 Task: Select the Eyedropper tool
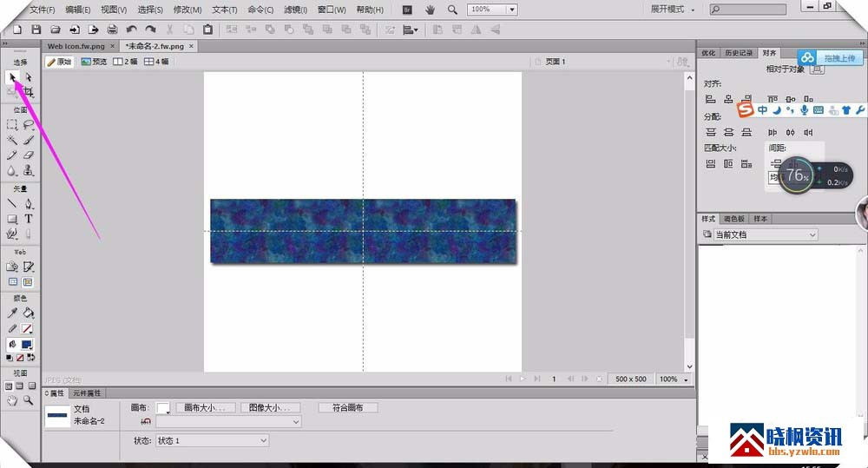(x=12, y=313)
